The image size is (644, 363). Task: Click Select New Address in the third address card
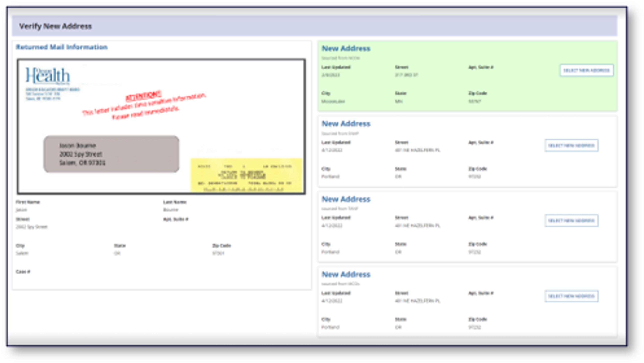click(x=572, y=221)
